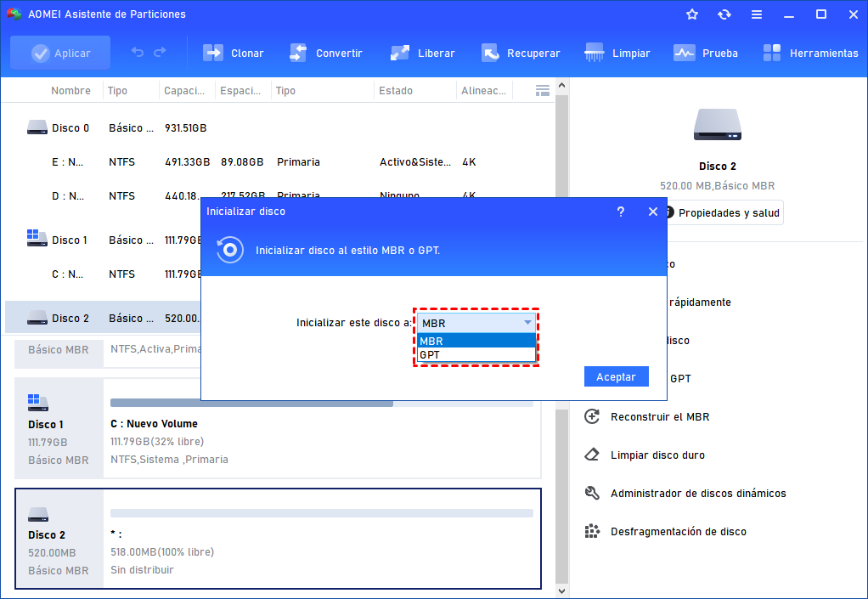Screen dimensions: 868x599
Task: Click the Reconstruir el MBR icon
Action: [x=592, y=417]
